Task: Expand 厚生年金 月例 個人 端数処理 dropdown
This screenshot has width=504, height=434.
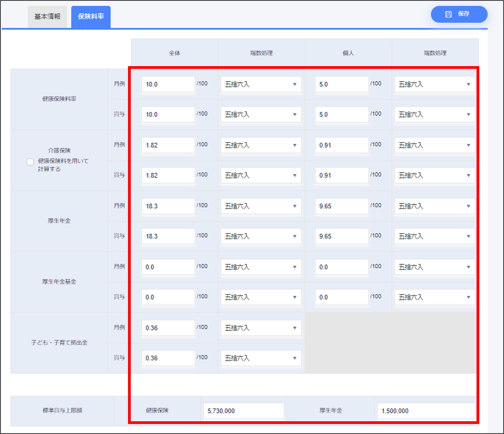Action: [434, 206]
